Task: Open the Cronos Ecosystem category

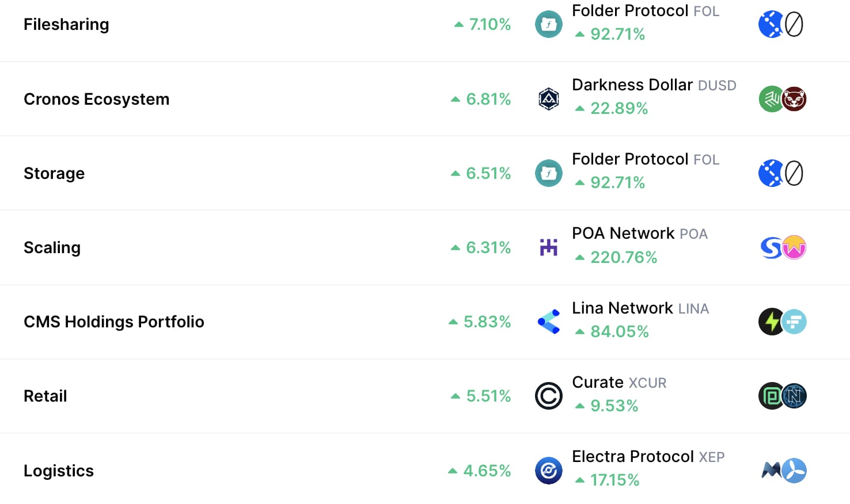Action: pos(97,99)
